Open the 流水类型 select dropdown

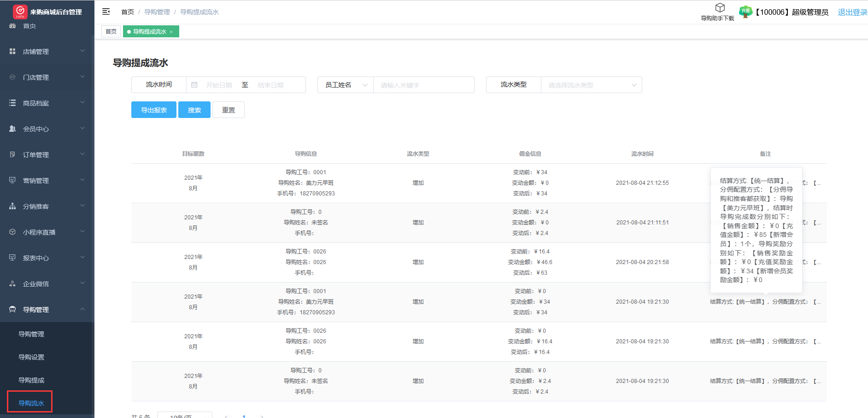click(x=591, y=85)
